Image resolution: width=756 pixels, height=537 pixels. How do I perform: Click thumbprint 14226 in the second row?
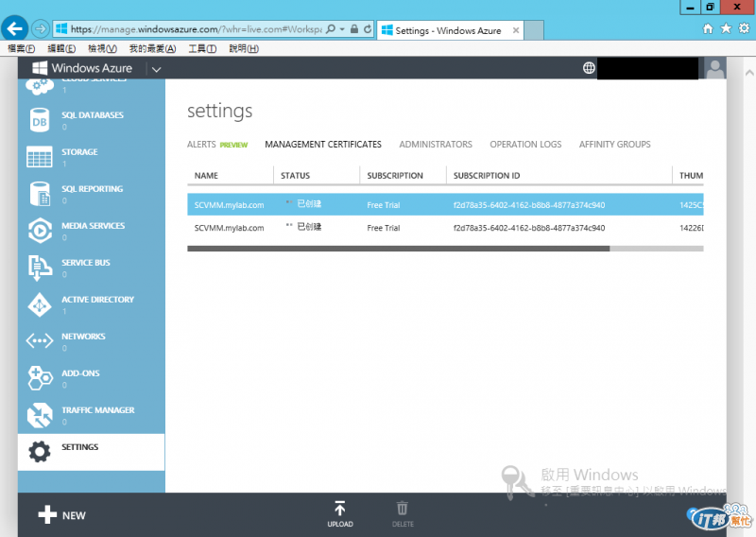click(692, 228)
